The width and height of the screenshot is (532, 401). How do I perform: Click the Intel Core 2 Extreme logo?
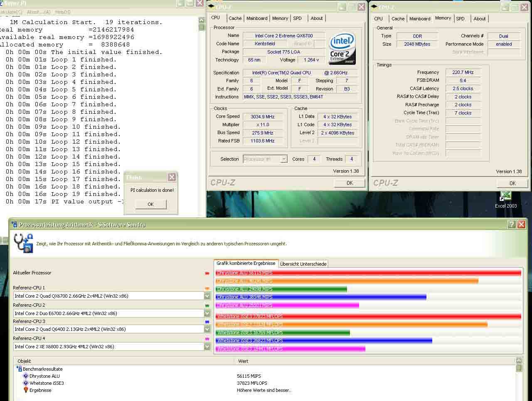click(x=342, y=48)
